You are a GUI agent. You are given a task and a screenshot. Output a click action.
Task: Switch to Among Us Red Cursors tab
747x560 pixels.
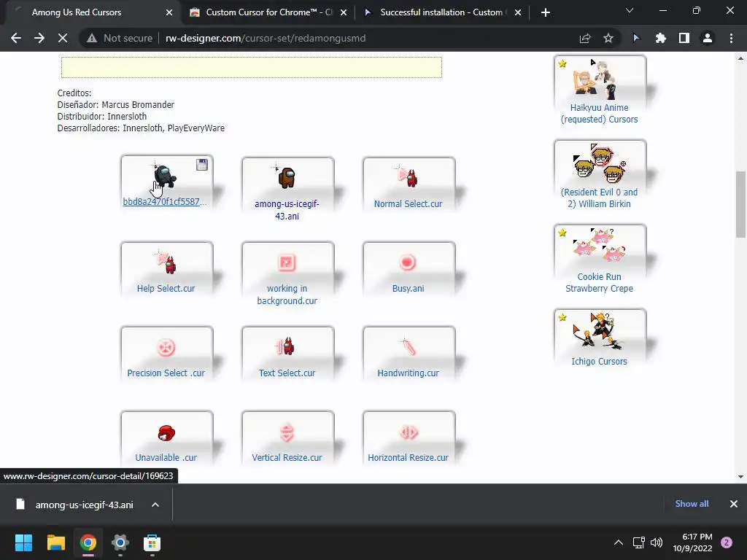point(90,12)
